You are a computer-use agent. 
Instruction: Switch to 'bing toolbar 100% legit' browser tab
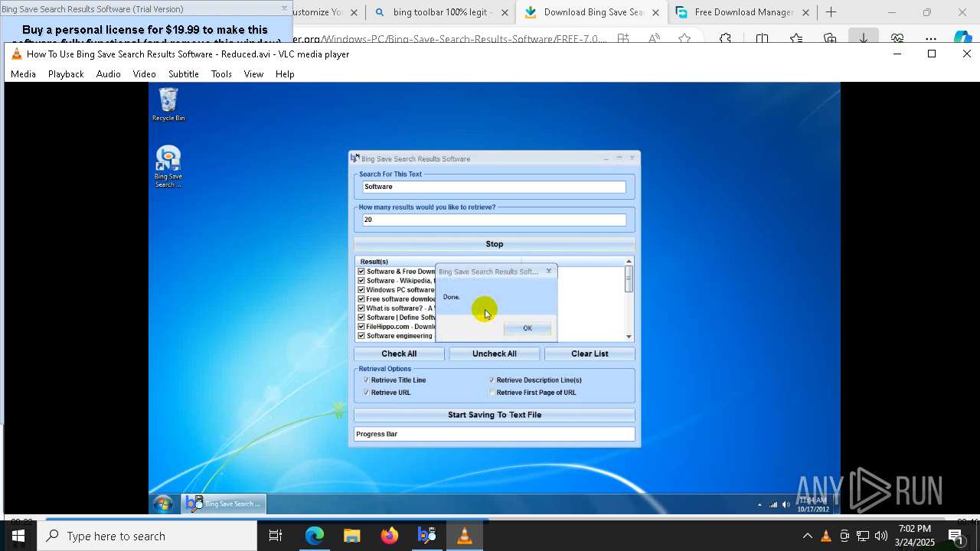pyautogui.click(x=440, y=12)
